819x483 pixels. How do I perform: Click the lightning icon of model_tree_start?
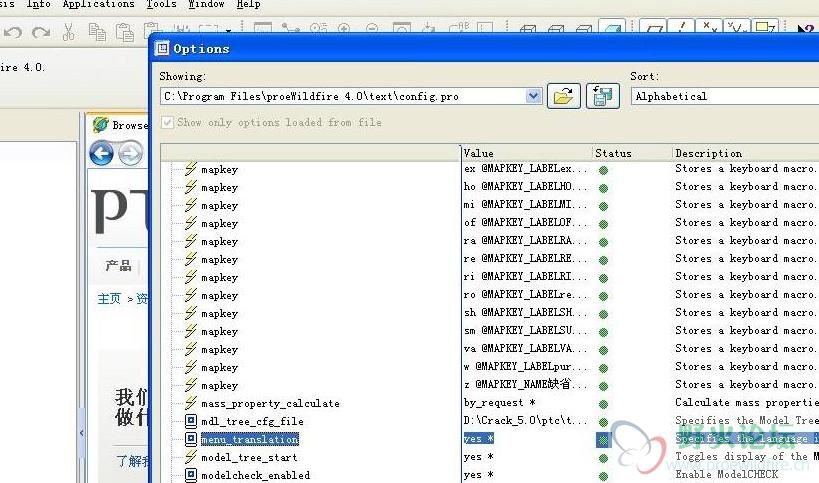(191, 457)
